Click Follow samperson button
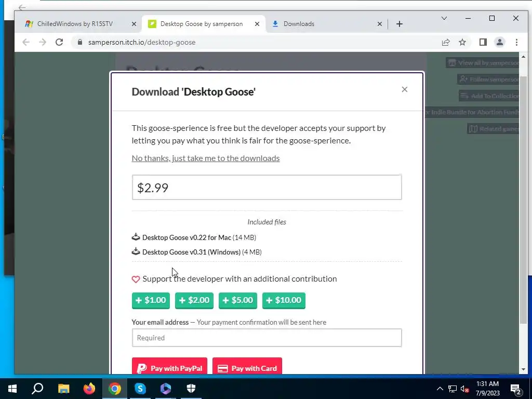This screenshot has height=399, width=532. 488,79
